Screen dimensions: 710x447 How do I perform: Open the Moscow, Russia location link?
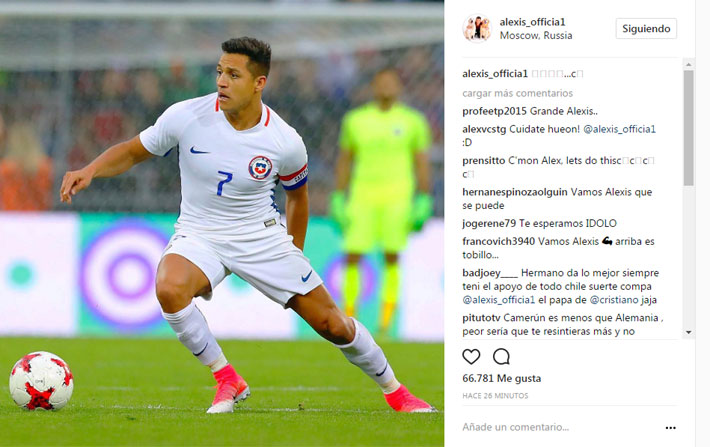click(x=536, y=35)
